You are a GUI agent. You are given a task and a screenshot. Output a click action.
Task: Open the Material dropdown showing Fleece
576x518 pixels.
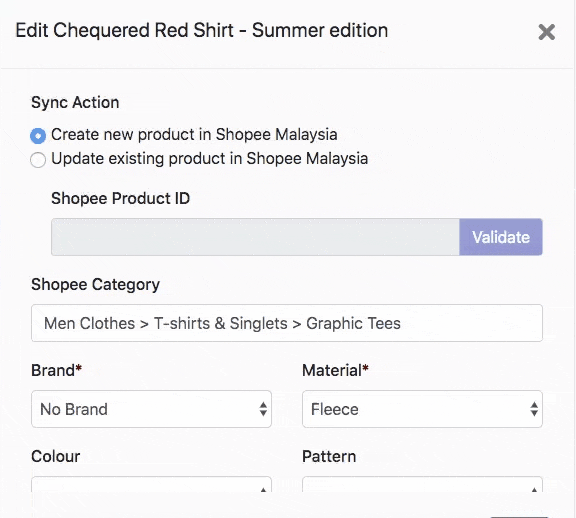[422, 409]
